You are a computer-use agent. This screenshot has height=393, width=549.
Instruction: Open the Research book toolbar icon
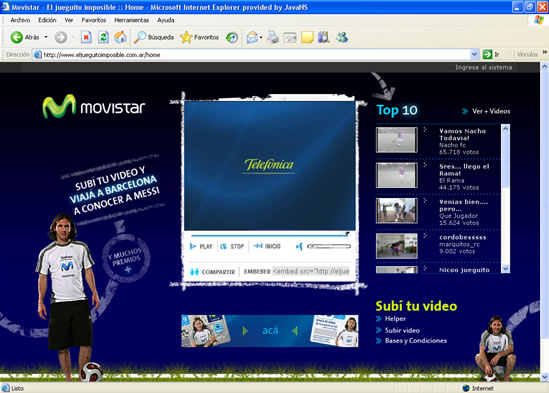tap(324, 37)
